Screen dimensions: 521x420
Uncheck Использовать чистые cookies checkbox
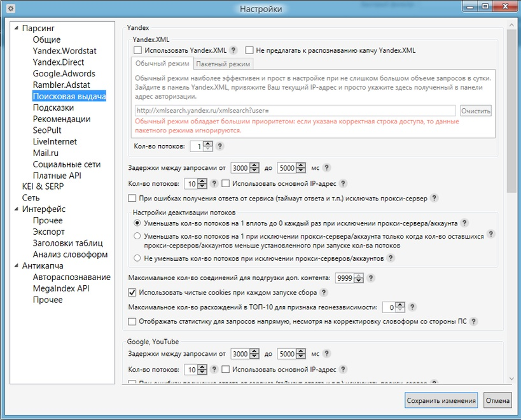coord(132,292)
